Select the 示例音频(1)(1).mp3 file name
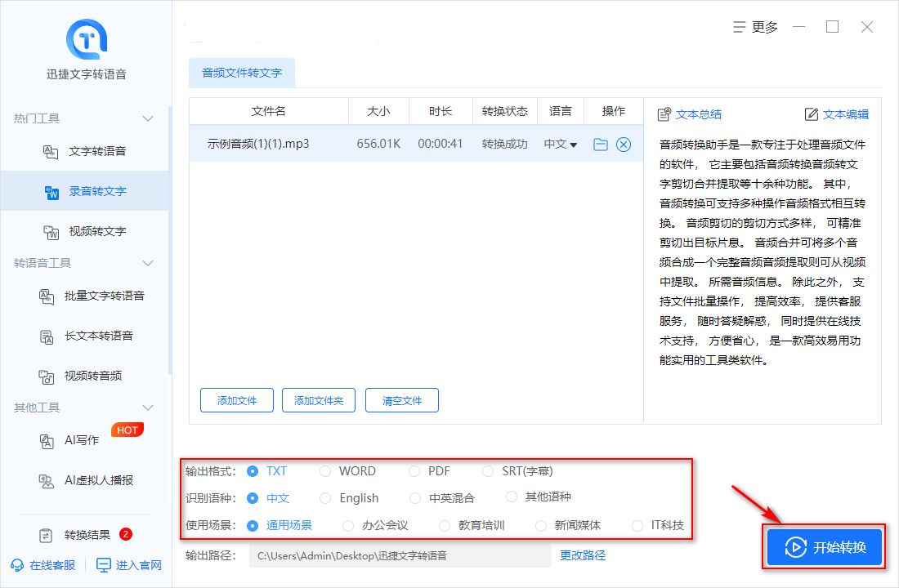The height and width of the screenshot is (588, 899). [x=258, y=144]
